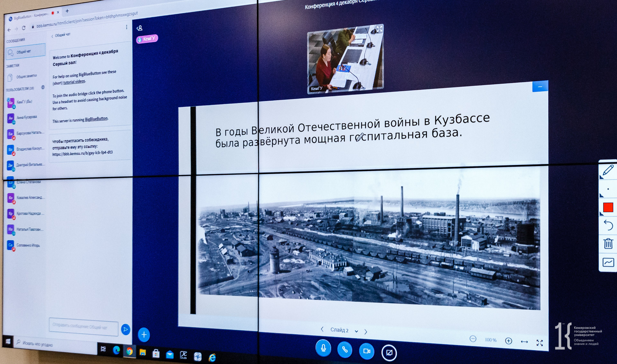Go back in the browser
Viewport: 617px width, 364px height.
tap(9, 30)
